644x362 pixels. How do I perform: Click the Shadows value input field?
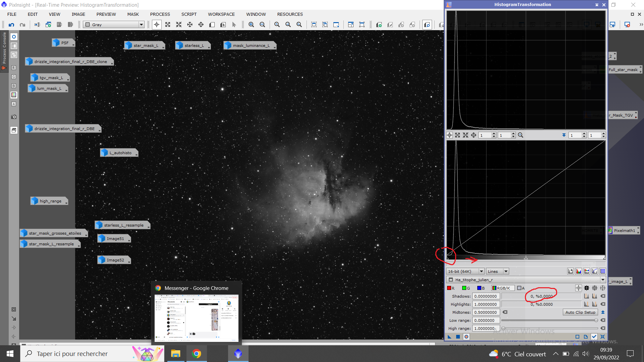486,296
